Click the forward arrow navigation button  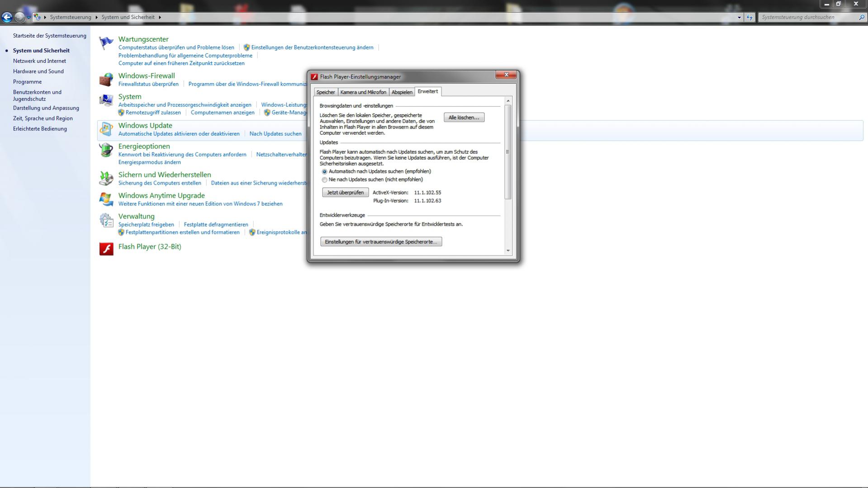[19, 17]
